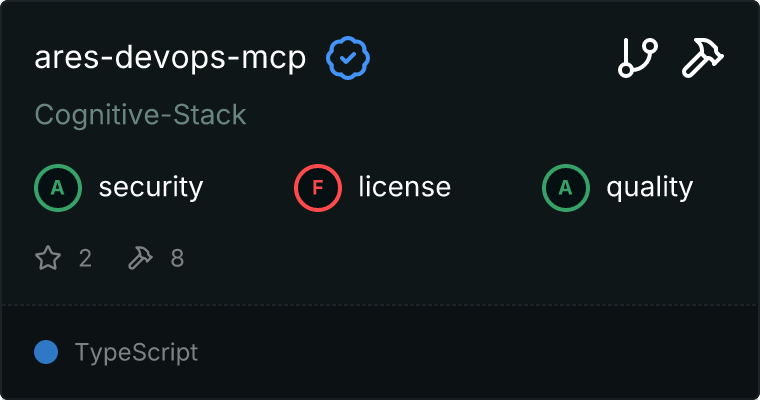This screenshot has height=400, width=760.
Task: Click the tools count number 8
Action: [177, 259]
